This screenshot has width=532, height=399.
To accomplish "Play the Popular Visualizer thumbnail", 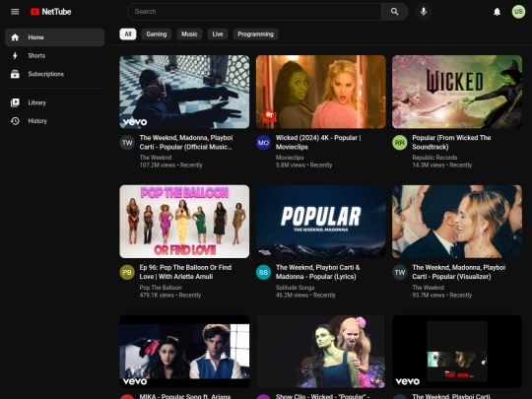I will [x=457, y=222].
